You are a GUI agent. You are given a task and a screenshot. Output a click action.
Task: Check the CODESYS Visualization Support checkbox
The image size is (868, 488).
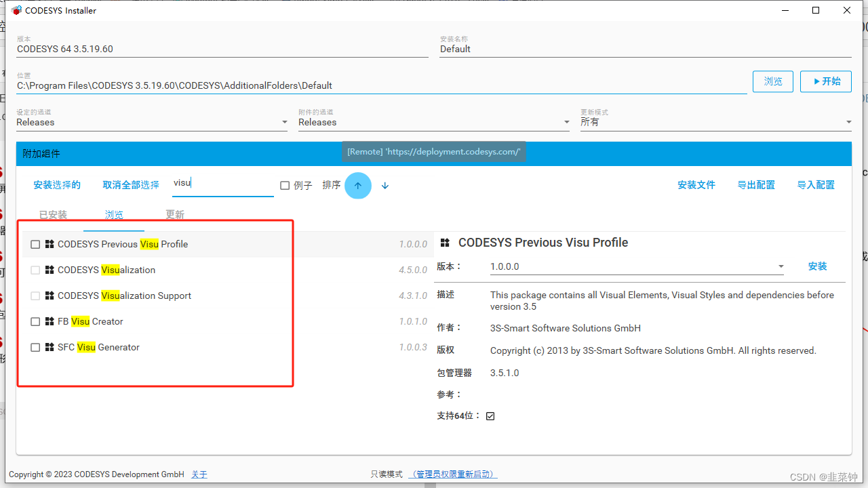tap(35, 296)
